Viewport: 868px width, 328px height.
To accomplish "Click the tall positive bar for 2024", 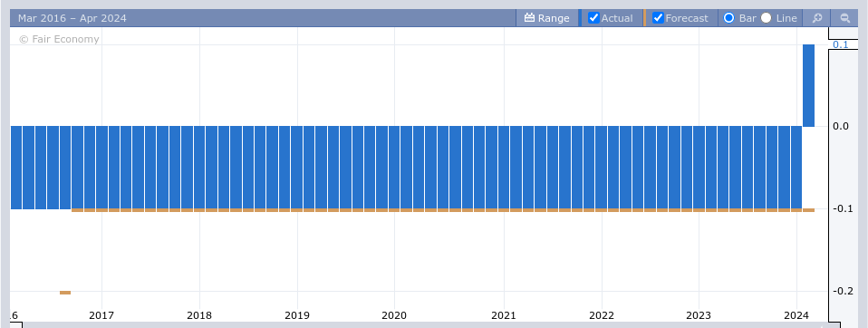I will (x=808, y=86).
